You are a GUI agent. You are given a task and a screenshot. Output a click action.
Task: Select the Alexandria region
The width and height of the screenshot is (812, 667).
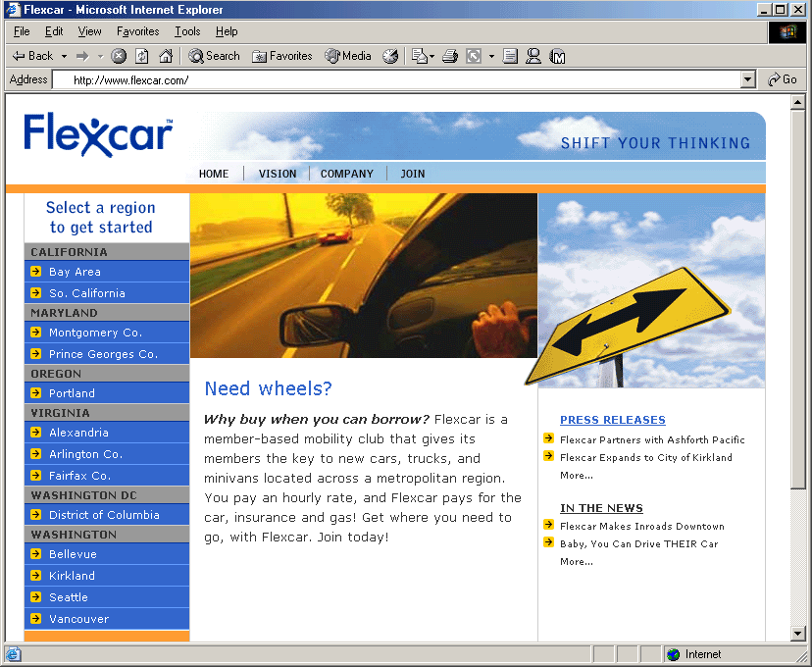coord(107,433)
